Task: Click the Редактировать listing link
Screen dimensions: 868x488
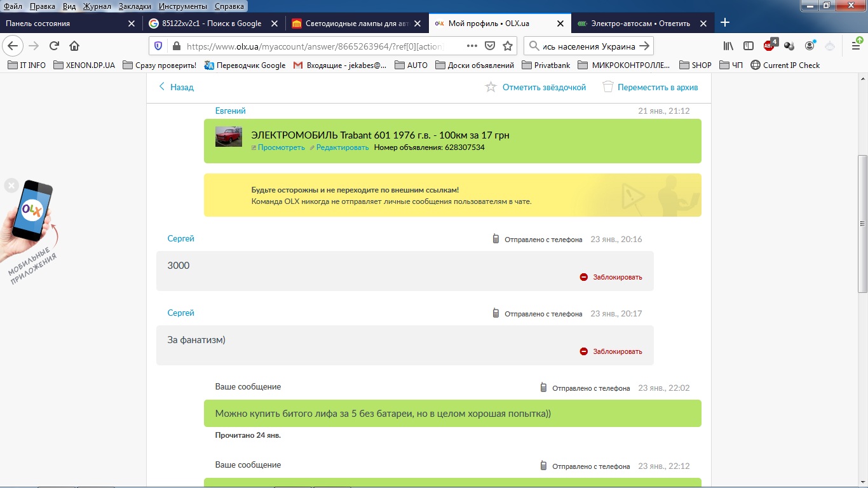Action: 342,147
